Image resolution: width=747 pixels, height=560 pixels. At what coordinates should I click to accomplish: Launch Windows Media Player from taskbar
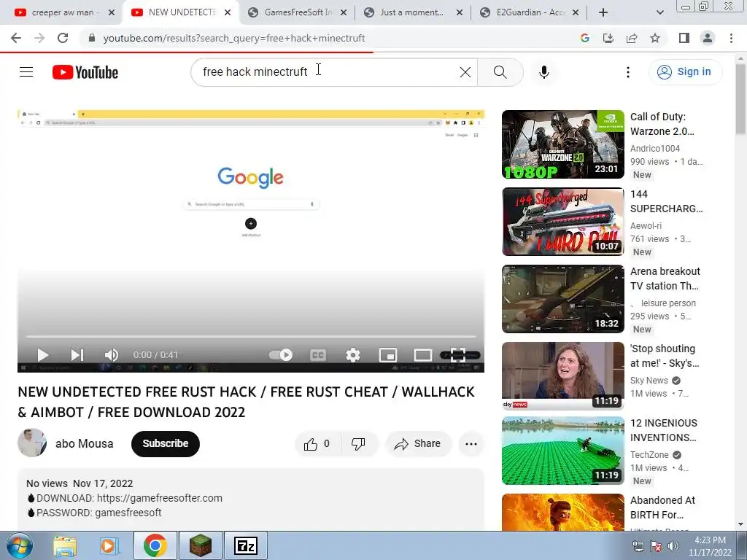(109, 546)
